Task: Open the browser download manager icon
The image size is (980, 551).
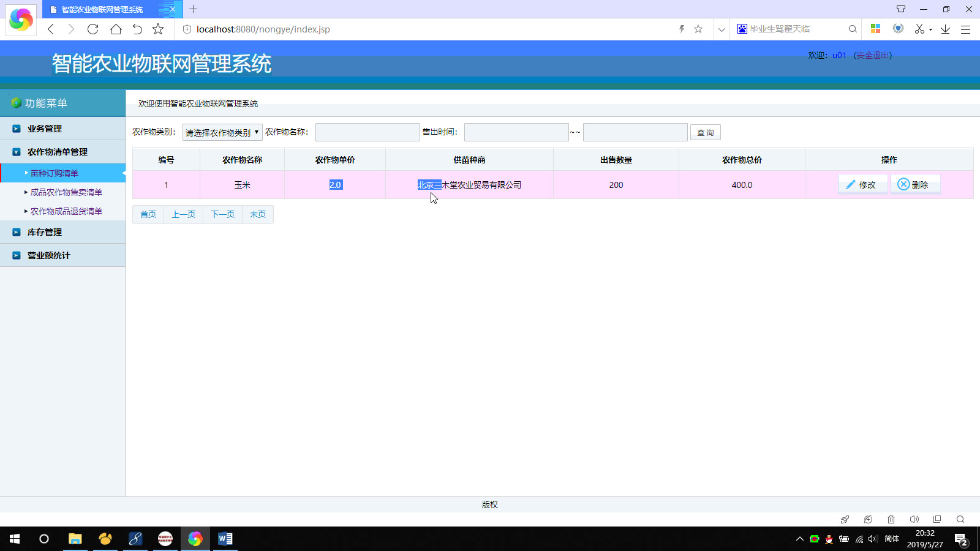Action: 944,29
